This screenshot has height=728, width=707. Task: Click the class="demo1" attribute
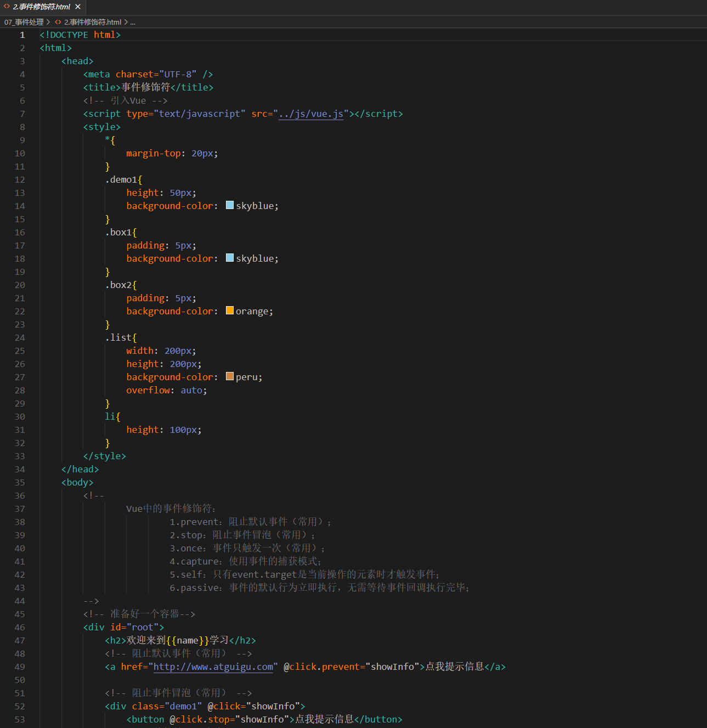(167, 706)
